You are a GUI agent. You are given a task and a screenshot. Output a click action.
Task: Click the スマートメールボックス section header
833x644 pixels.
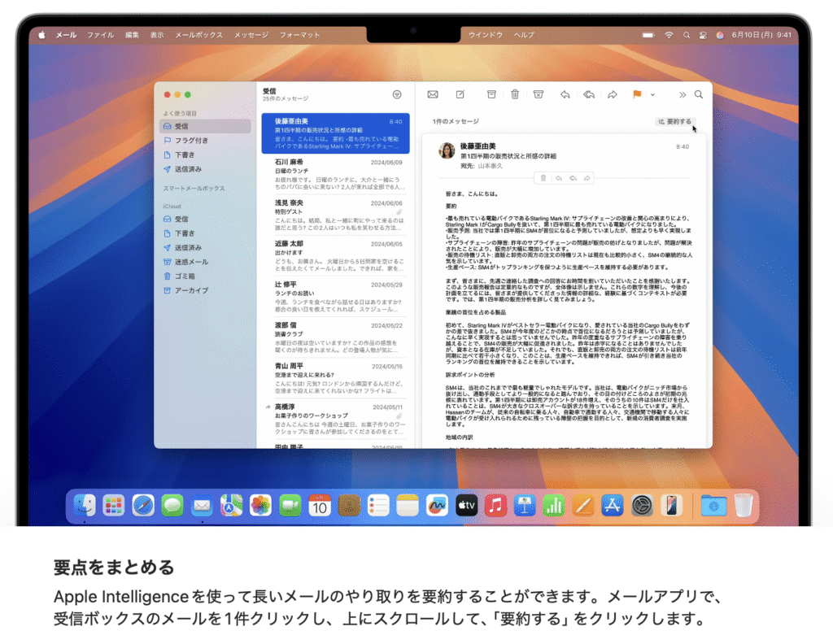pyautogui.click(x=194, y=189)
